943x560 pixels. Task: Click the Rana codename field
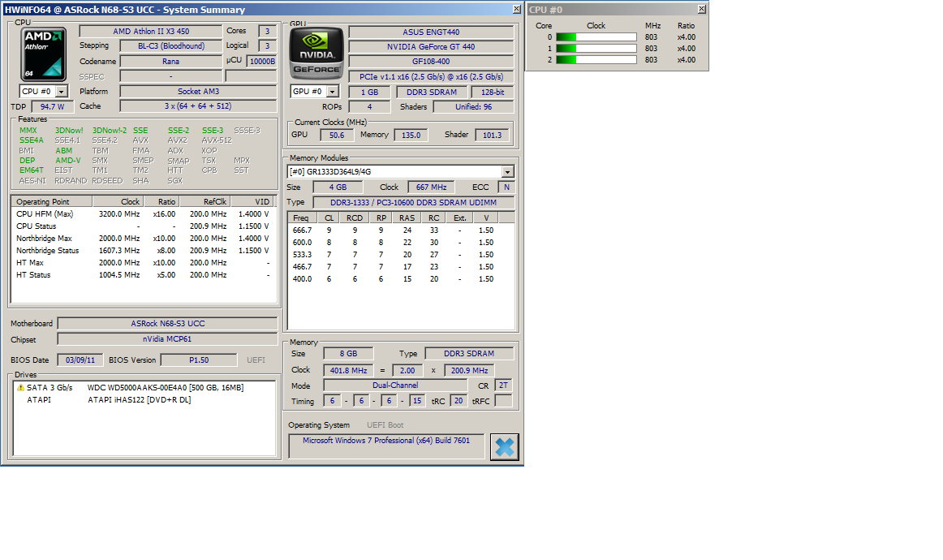(170, 62)
